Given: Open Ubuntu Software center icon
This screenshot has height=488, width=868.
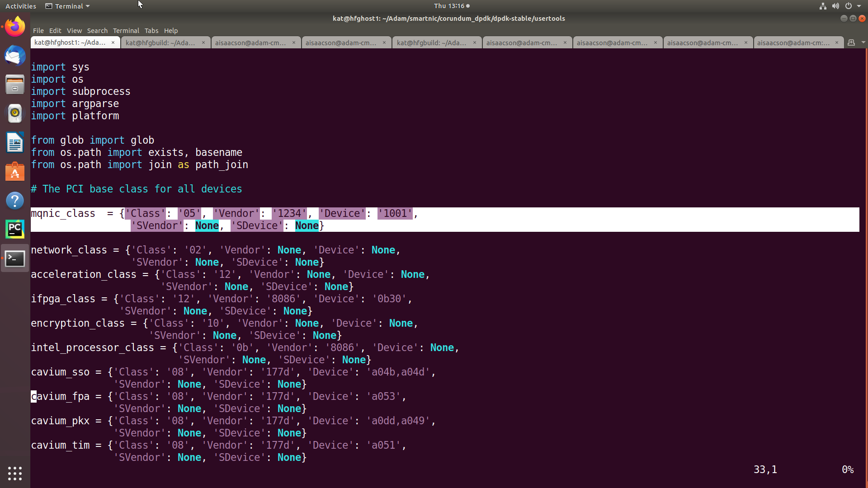Looking at the screenshot, I should pyautogui.click(x=15, y=172).
